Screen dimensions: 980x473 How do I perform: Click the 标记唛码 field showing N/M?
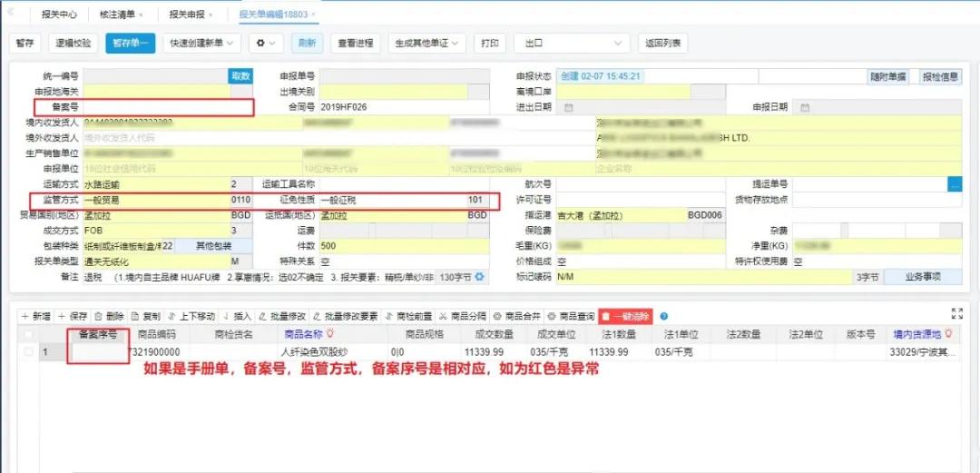[706, 277]
